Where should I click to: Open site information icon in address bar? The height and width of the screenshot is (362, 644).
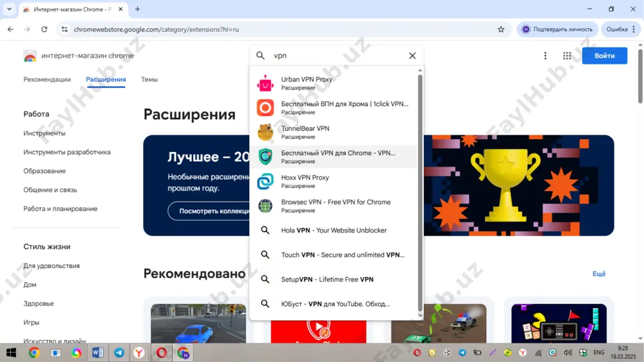click(64, 29)
